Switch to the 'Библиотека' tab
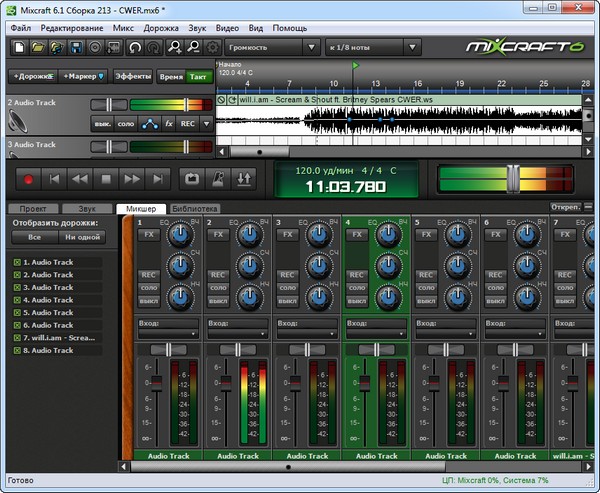This screenshot has width=600, height=493. 195,208
